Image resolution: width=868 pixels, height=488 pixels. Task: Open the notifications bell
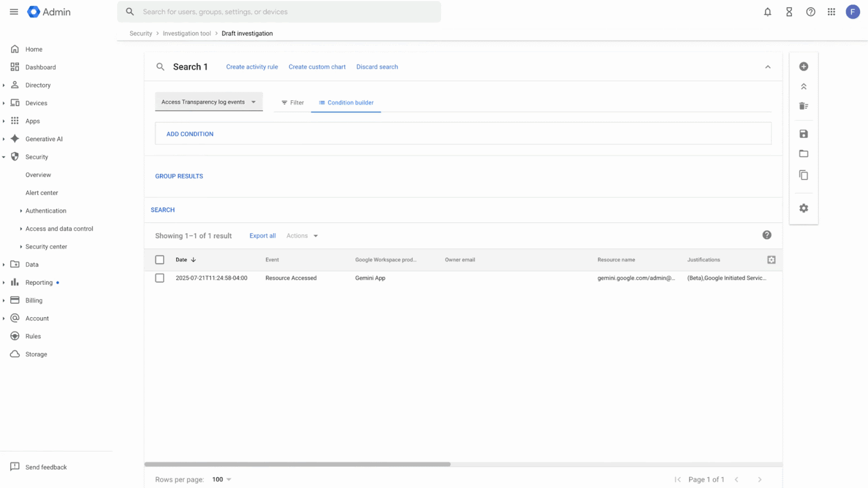pos(767,12)
